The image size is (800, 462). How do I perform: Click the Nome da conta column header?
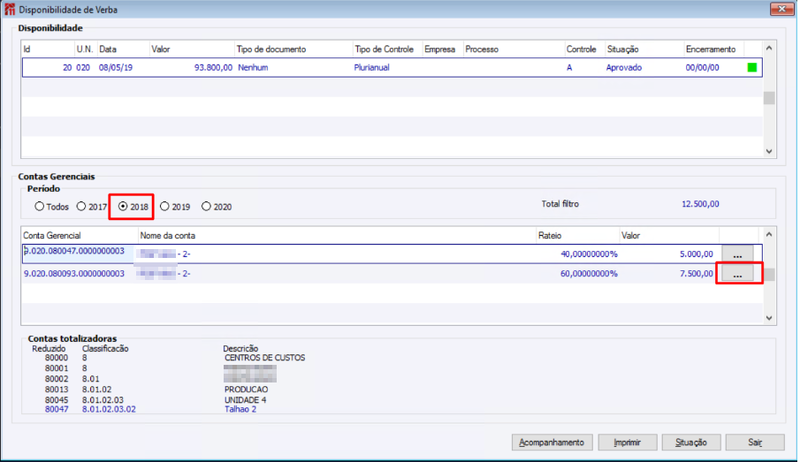(x=337, y=236)
